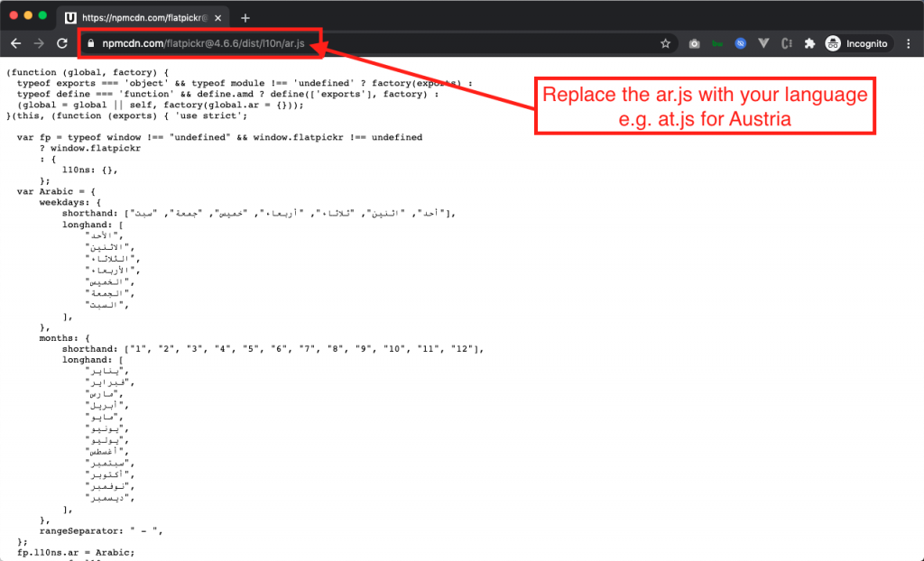This screenshot has height=561, width=924.
Task: Go forward to the next page
Action: tap(39, 43)
